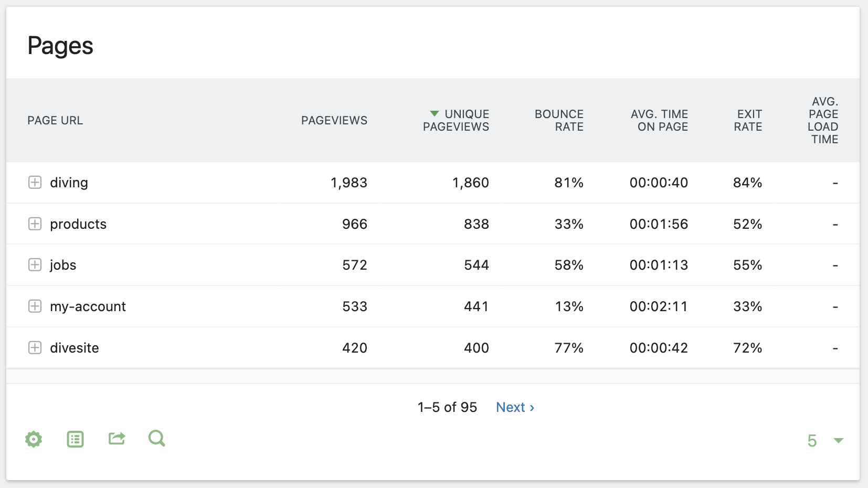The height and width of the screenshot is (488, 868).
Task: Click the search magnifier icon
Action: (156, 438)
